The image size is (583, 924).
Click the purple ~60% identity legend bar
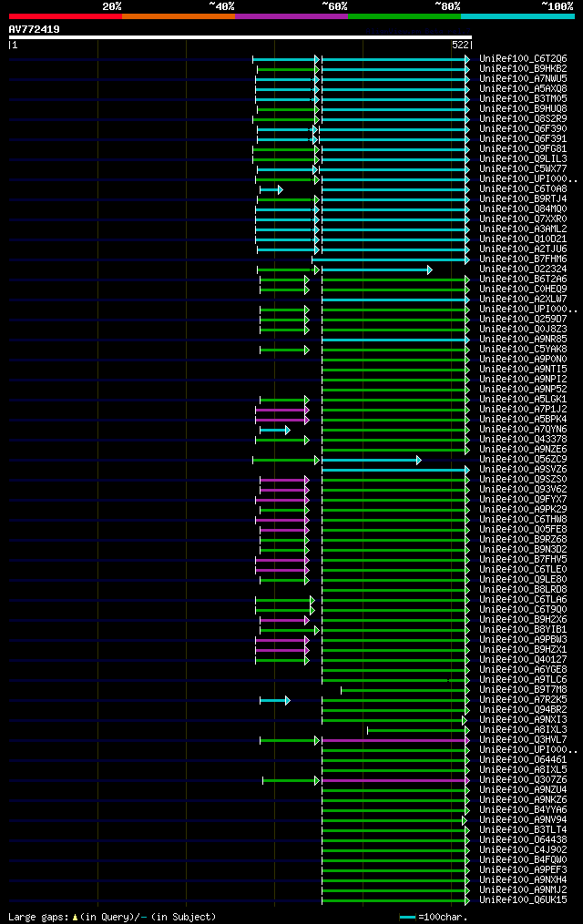tap(291, 16)
